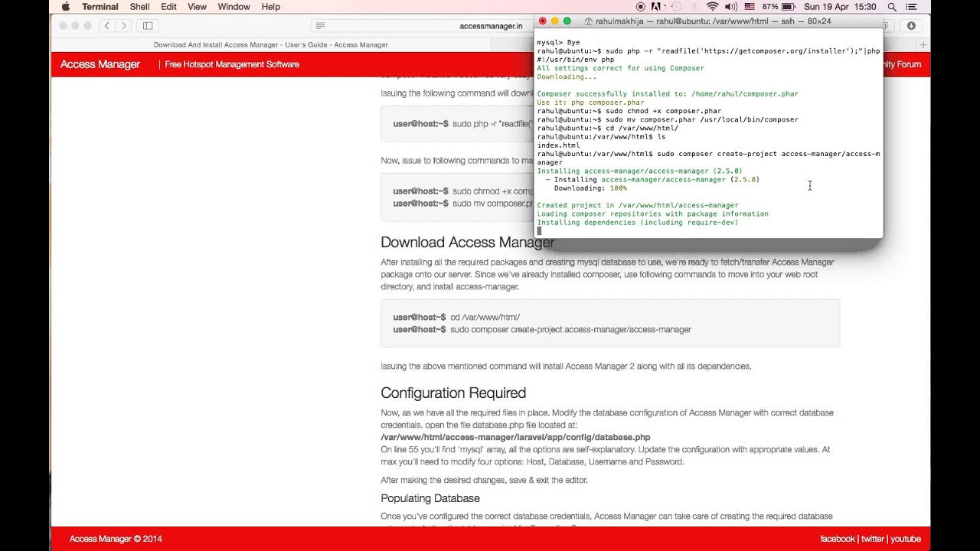Image resolution: width=980 pixels, height=551 pixels.
Task: Minimize the Terminal window yellow button
Action: pos(555,21)
